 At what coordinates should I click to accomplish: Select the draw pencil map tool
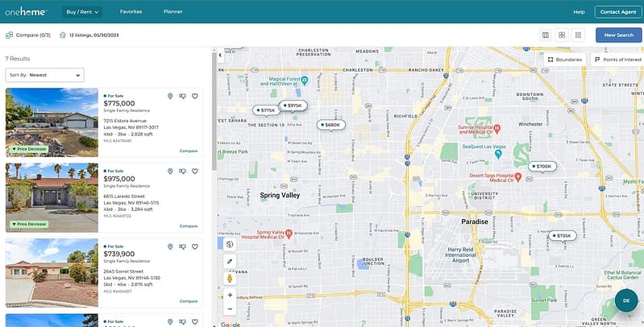230,261
